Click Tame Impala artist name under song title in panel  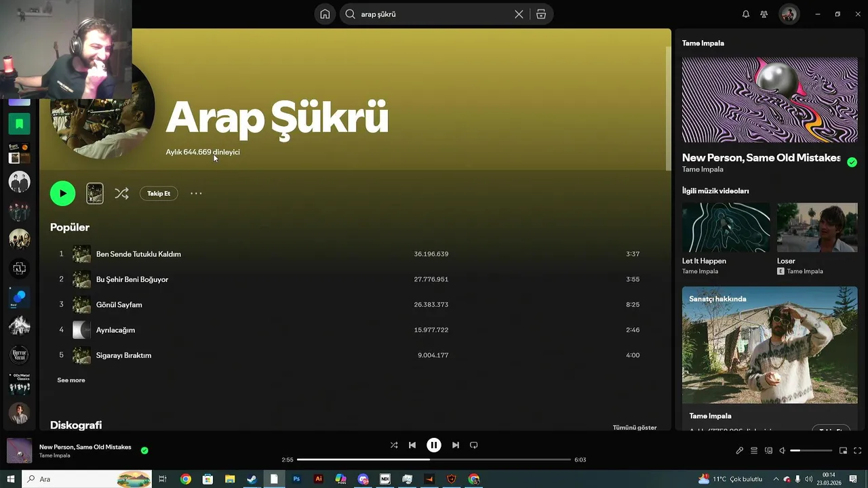click(x=703, y=169)
